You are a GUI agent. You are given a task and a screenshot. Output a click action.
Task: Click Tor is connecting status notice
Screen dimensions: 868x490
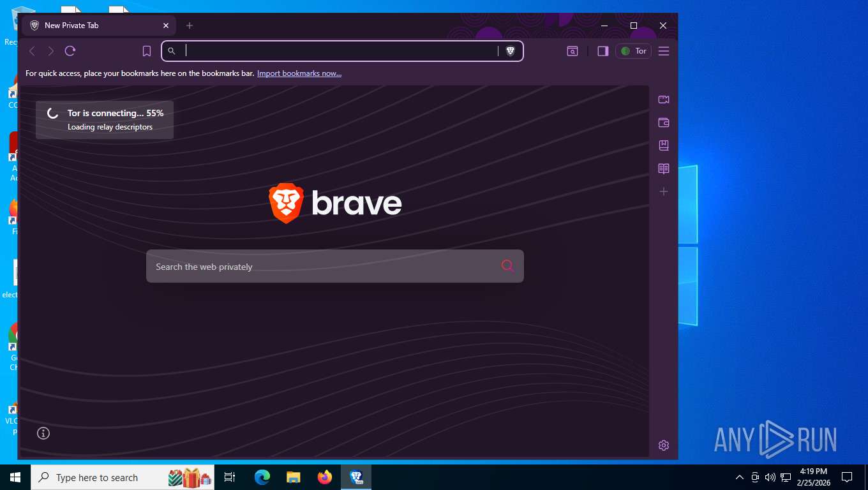pyautogui.click(x=105, y=119)
